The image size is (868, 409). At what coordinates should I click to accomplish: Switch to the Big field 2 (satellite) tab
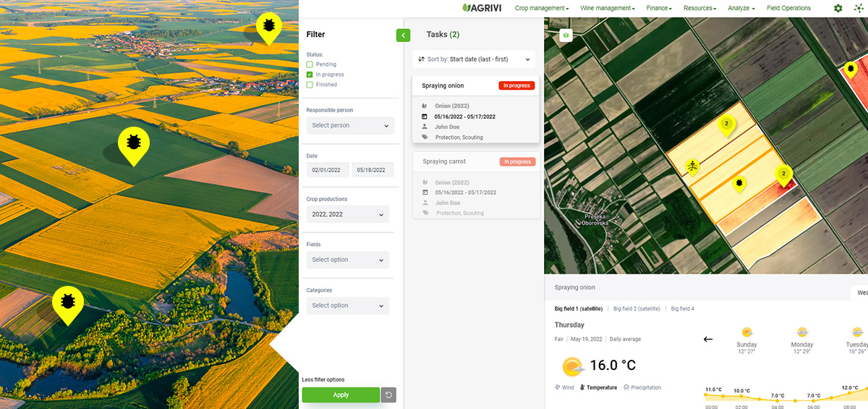click(x=636, y=308)
